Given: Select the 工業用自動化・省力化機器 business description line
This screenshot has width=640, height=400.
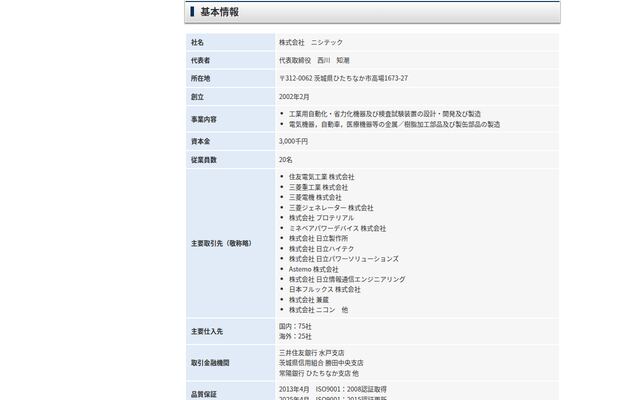Looking at the screenshot, I should coord(384,114).
